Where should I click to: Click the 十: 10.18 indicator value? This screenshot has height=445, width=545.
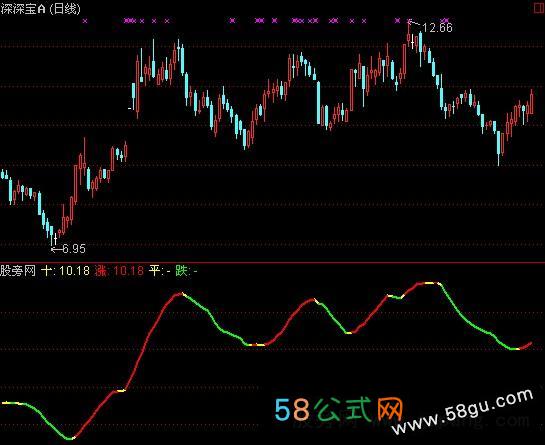[x=65, y=270]
